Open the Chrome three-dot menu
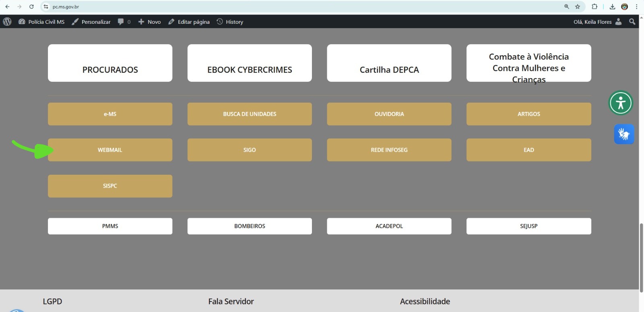This screenshot has height=312, width=644. (x=636, y=6)
